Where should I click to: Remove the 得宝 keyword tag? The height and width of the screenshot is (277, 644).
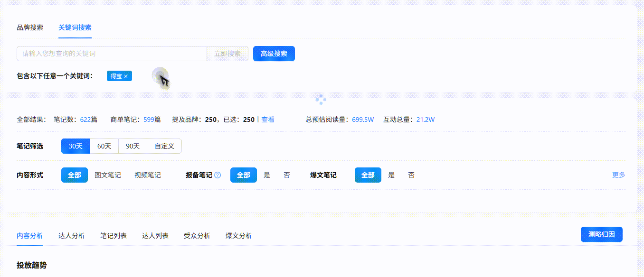point(126,76)
